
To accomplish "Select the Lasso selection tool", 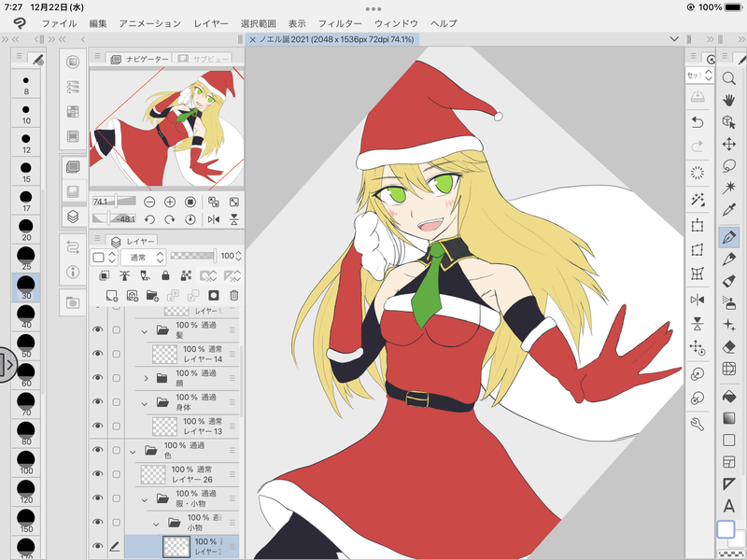I will point(728,166).
